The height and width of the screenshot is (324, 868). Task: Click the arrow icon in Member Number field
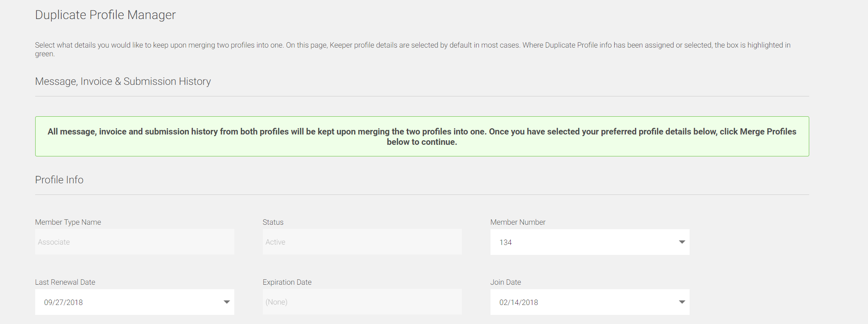tap(682, 242)
